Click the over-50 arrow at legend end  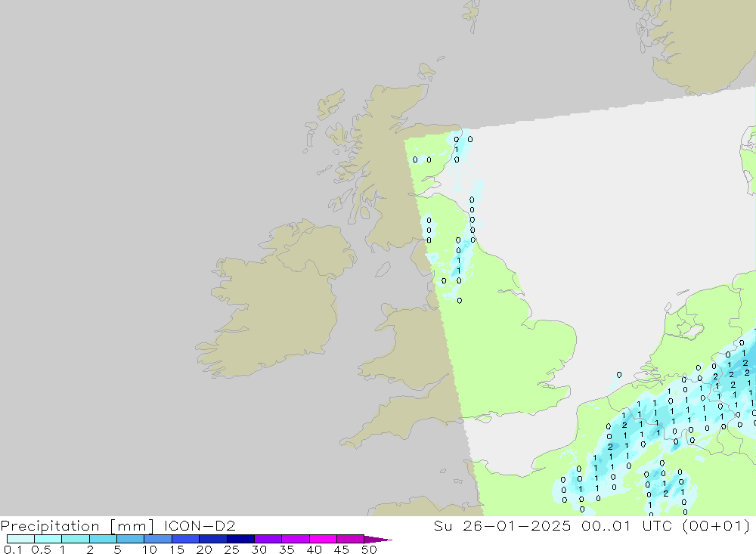(378, 540)
